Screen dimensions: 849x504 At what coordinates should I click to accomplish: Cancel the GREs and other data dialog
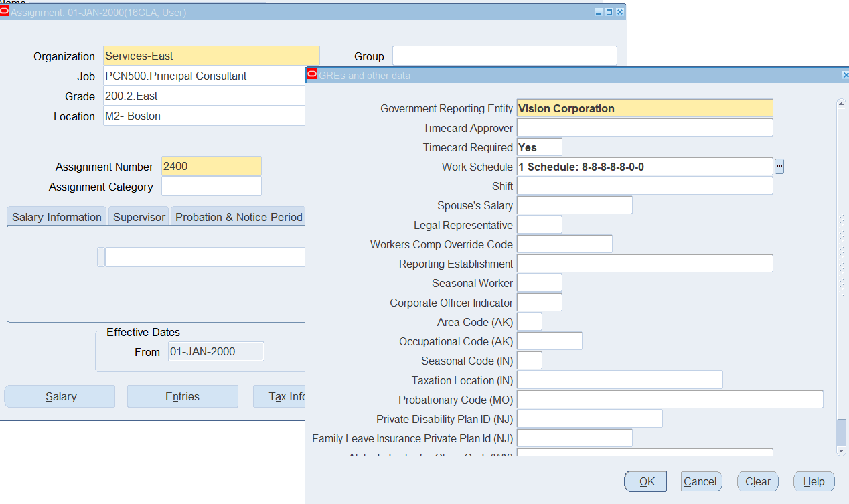[x=700, y=481]
